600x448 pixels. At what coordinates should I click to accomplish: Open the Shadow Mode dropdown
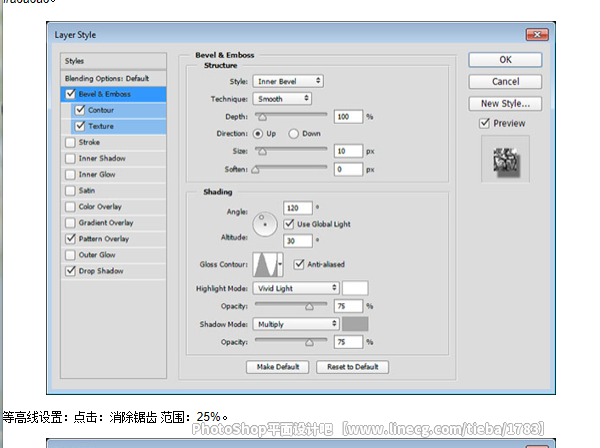click(296, 324)
